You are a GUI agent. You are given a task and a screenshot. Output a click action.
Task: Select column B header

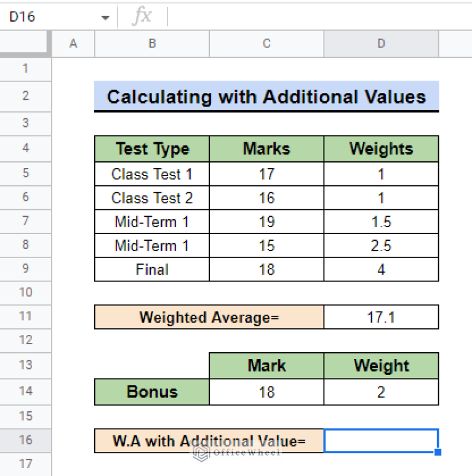click(152, 44)
